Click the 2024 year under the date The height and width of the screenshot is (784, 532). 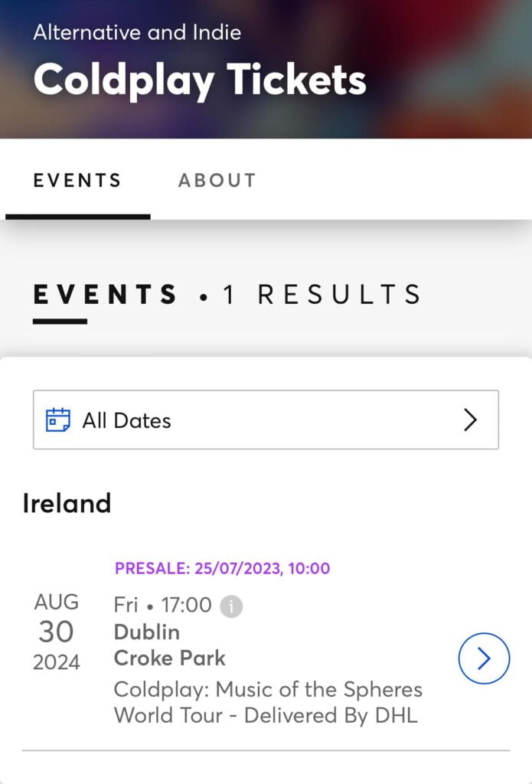(56, 661)
